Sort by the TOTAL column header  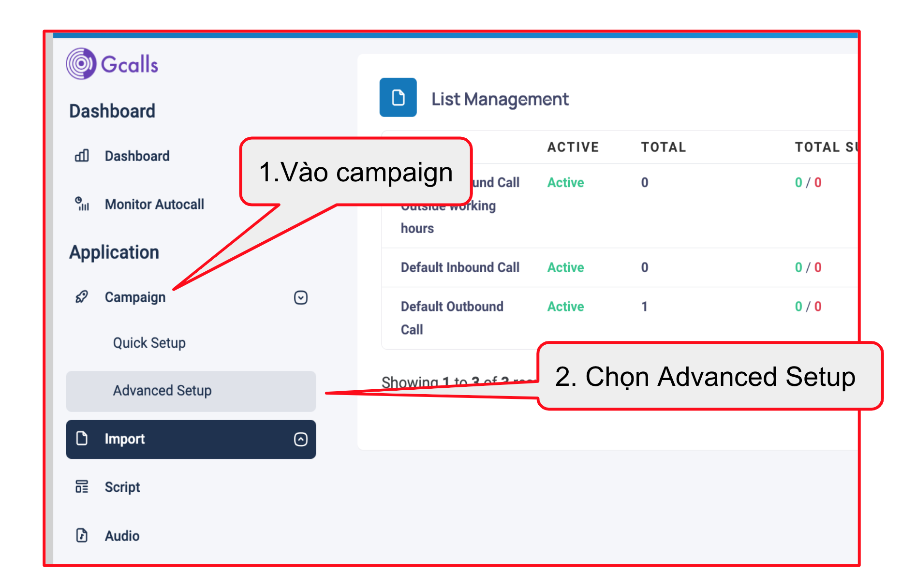click(x=663, y=147)
